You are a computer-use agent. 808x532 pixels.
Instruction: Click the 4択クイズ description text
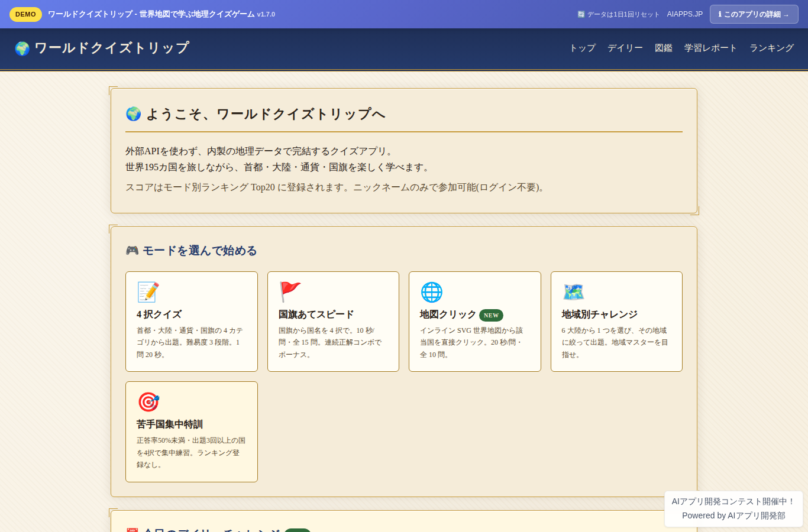click(190, 342)
